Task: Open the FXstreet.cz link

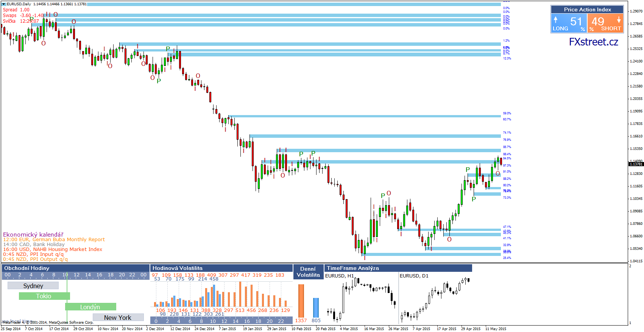Action: point(593,42)
